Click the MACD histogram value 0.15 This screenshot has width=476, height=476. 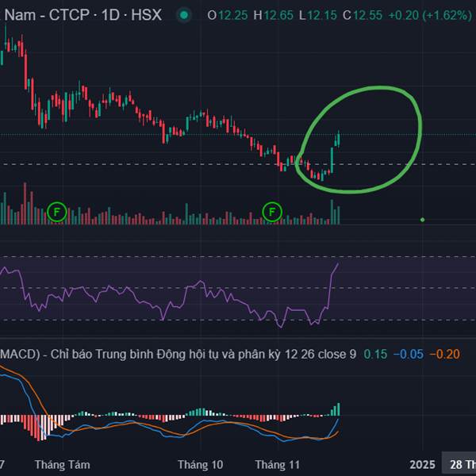pos(375,355)
